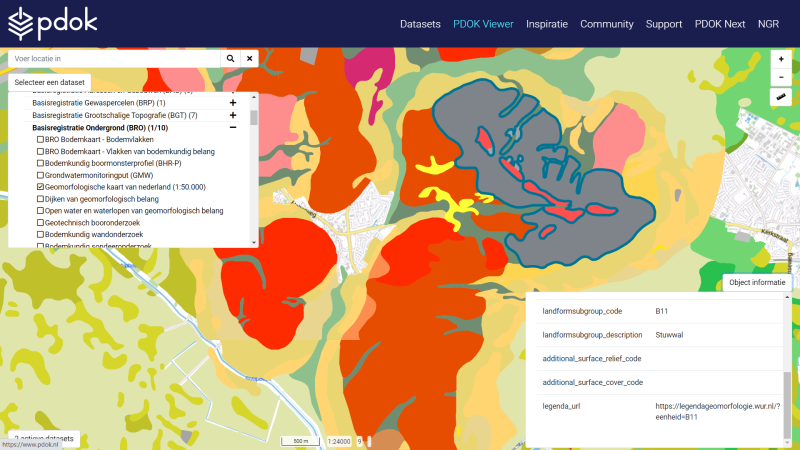Click dataset list scrollbar up arrow
Image resolution: width=800 pixels, height=450 pixels.
254,96
